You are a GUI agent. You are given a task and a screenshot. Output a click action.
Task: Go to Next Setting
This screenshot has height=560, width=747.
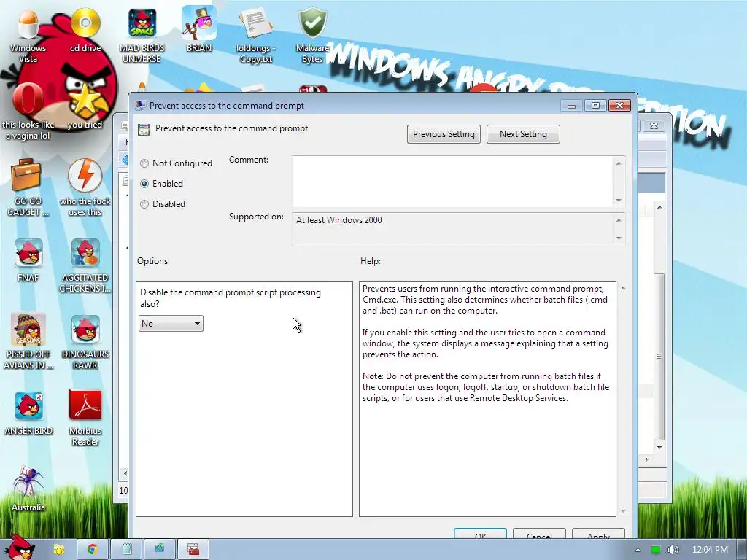[x=523, y=134]
